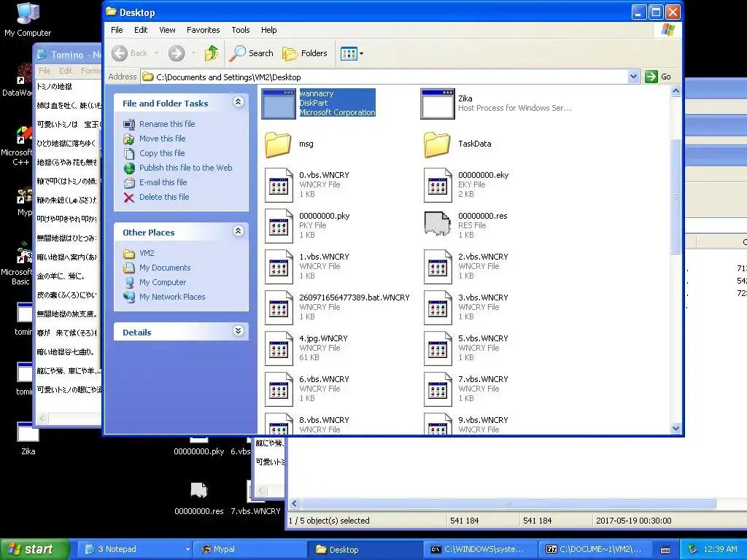Open the Back history dropdown arrow
The width and height of the screenshot is (747, 560).
[156, 53]
